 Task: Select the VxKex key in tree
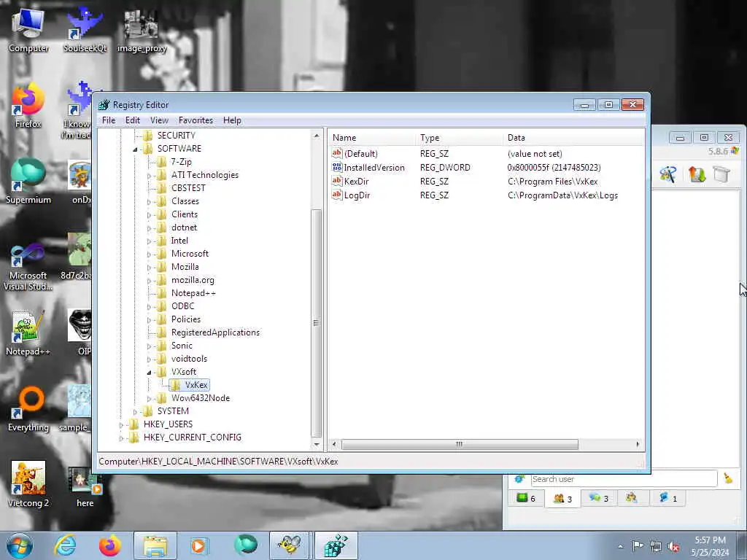click(x=196, y=385)
